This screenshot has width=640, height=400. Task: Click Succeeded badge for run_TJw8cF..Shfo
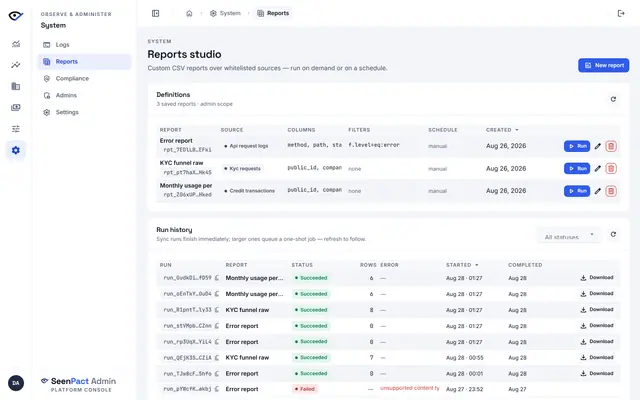311,373
